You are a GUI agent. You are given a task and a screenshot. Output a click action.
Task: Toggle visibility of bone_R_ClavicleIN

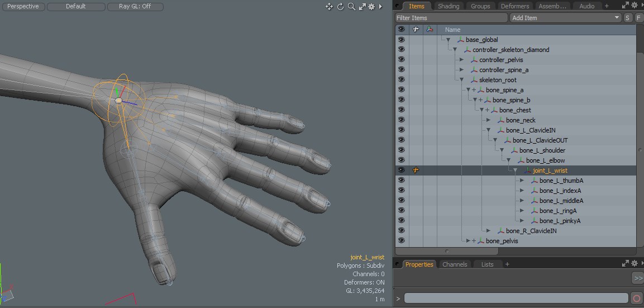point(401,231)
